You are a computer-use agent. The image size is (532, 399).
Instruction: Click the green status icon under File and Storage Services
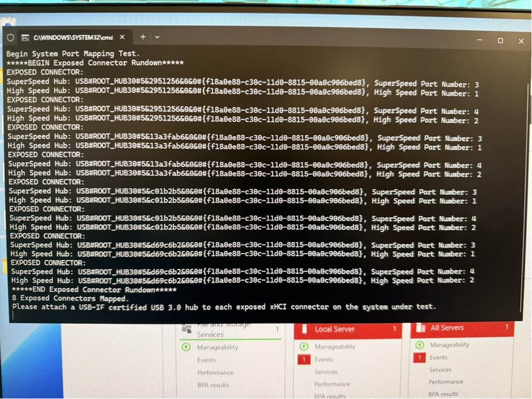pyautogui.click(x=186, y=347)
